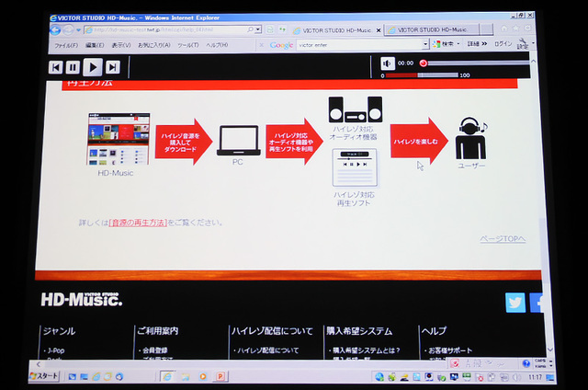The image size is (588, 390).
Task: Click the page scroll down arrow
Action: pos(549,350)
